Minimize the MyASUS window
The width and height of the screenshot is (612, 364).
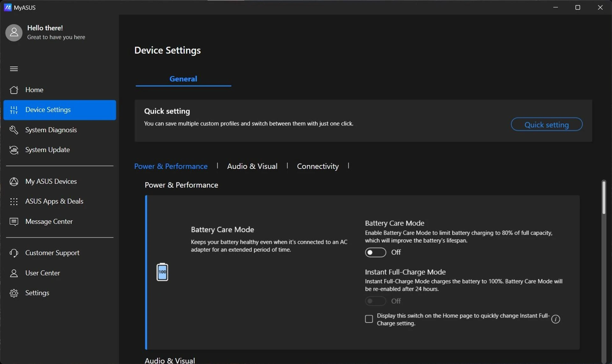pyautogui.click(x=556, y=7)
